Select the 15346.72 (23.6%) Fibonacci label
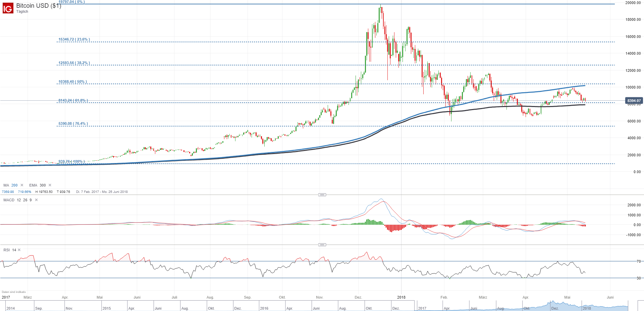644x311 pixels. tap(74, 39)
